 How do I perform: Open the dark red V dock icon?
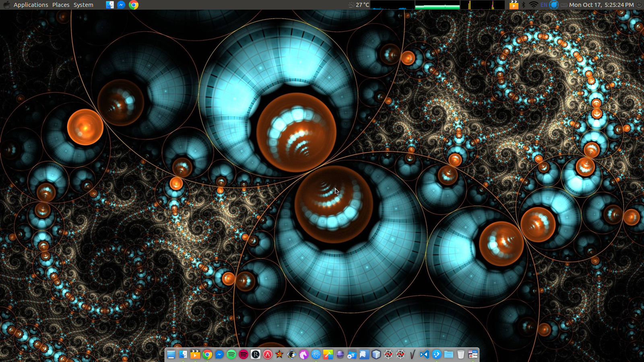coord(413,354)
